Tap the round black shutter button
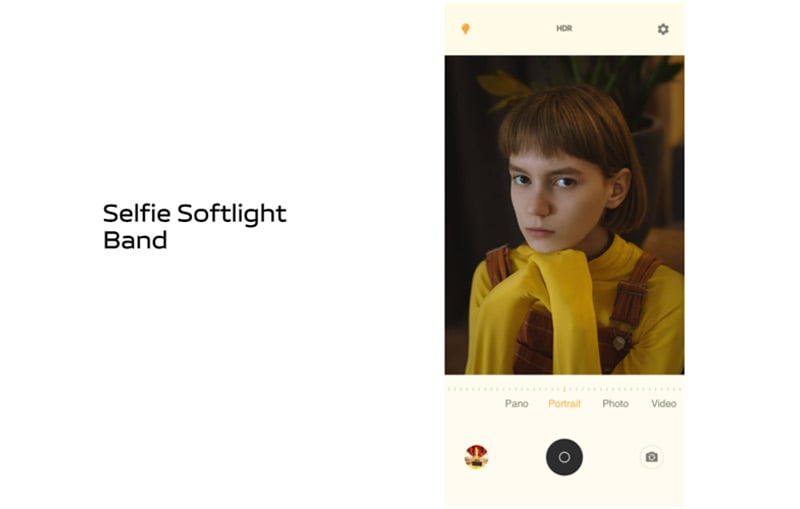 (564, 457)
